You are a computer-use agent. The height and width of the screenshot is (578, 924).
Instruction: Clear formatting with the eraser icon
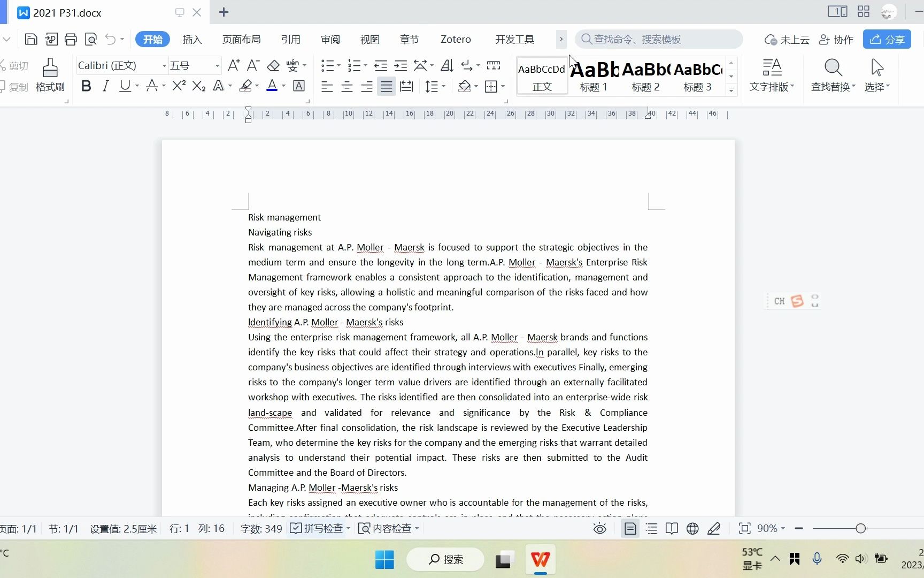click(x=273, y=65)
